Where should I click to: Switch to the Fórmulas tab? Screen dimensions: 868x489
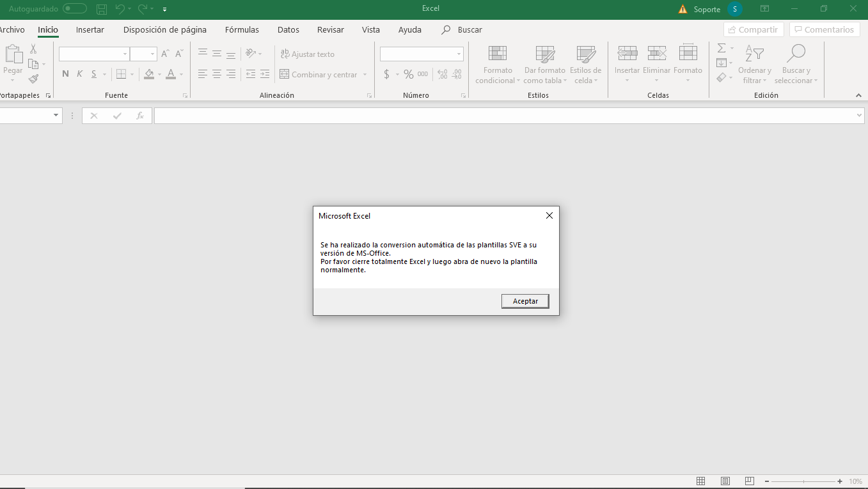point(242,29)
